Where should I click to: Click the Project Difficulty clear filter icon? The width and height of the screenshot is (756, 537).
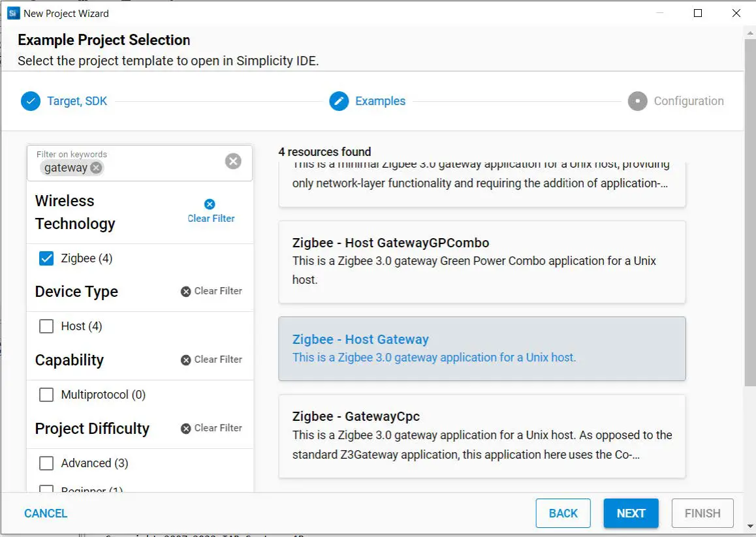[186, 428]
